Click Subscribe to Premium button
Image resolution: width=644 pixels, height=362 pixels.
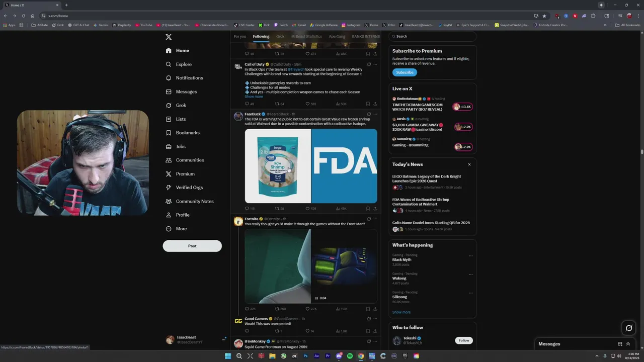coord(405,72)
